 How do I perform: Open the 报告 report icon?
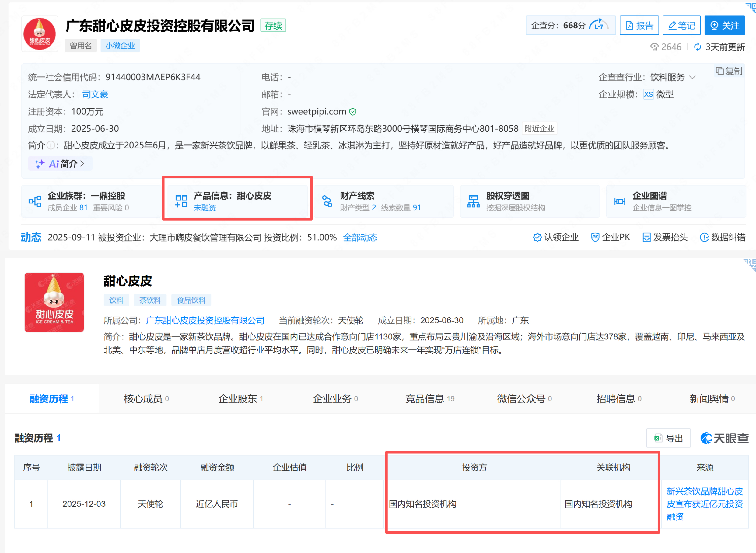pos(639,25)
